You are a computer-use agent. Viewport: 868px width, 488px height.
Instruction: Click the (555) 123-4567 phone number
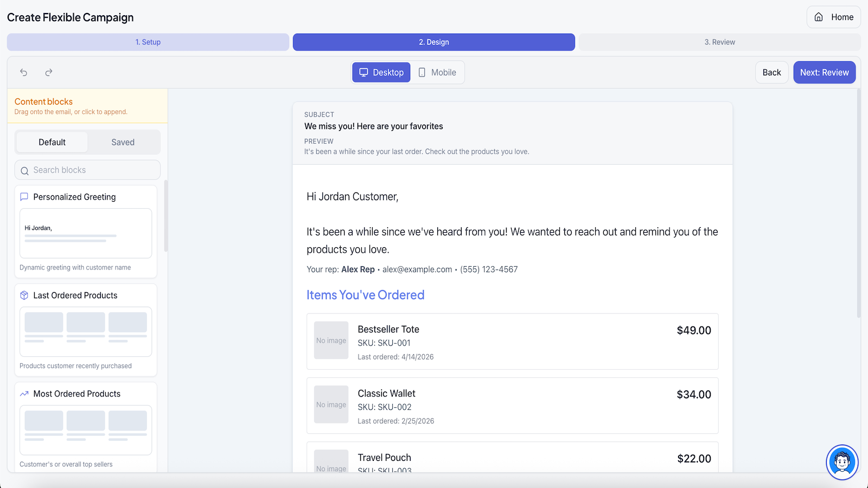[489, 269]
